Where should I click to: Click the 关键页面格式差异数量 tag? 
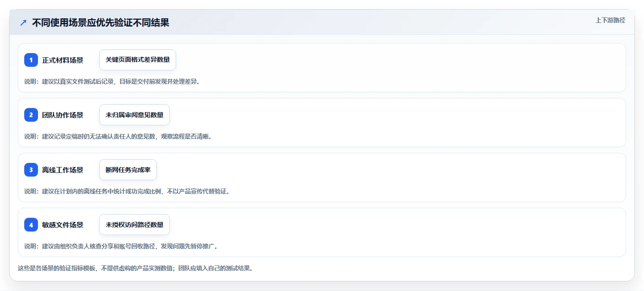coord(138,60)
